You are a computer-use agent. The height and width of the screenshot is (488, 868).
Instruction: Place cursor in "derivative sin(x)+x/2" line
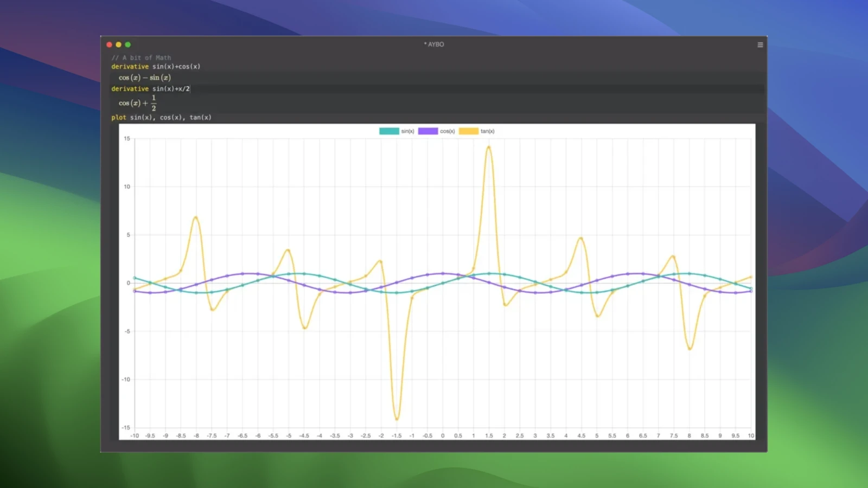[151, 89]
